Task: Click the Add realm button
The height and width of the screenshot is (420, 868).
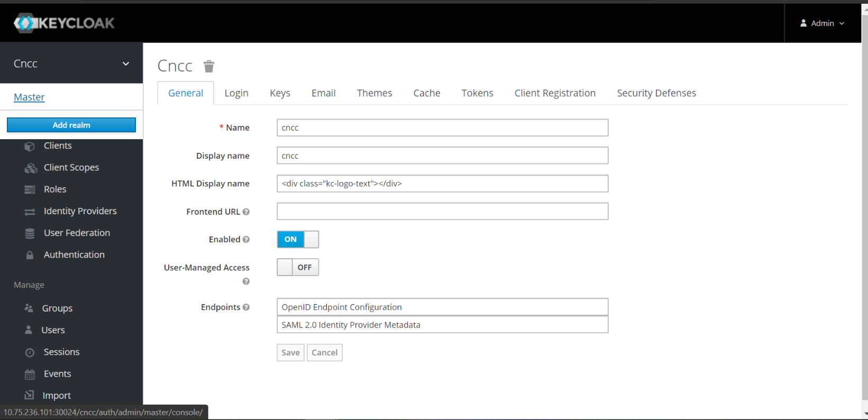Action: [x=71, y=125]
